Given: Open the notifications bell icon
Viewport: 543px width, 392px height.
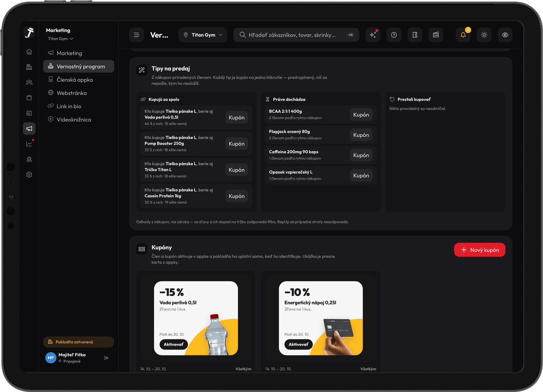Looking at the screenshot, I should [463, 35].
